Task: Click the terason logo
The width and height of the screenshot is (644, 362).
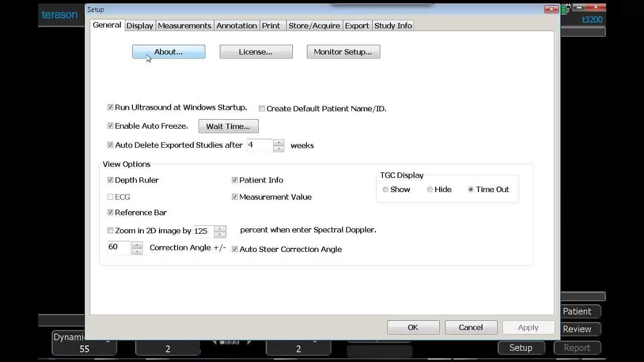Action: [59, 15]
